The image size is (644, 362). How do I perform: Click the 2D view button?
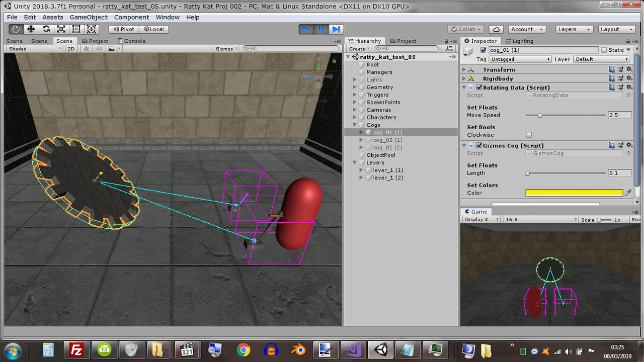click(x=71, y=49)
